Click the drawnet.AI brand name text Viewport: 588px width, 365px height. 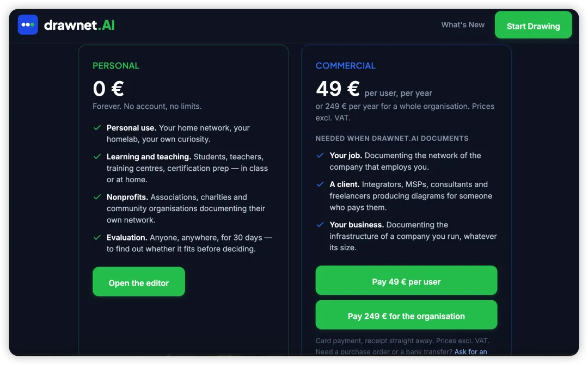tap(79, 25)
